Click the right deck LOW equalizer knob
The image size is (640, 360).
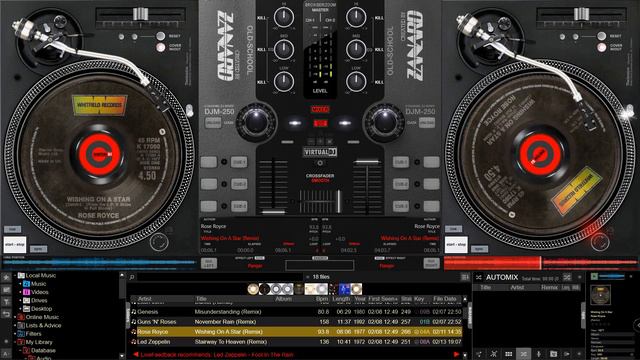point(356,82)
